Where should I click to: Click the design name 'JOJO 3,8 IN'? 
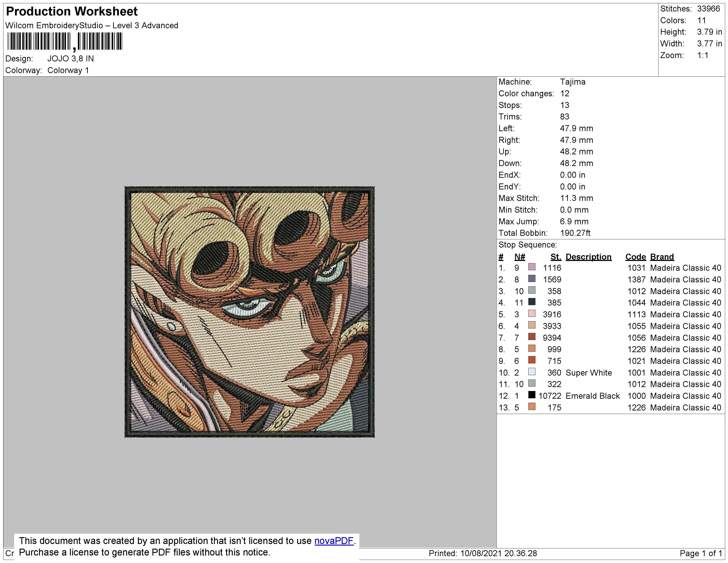tap(71, 59)
